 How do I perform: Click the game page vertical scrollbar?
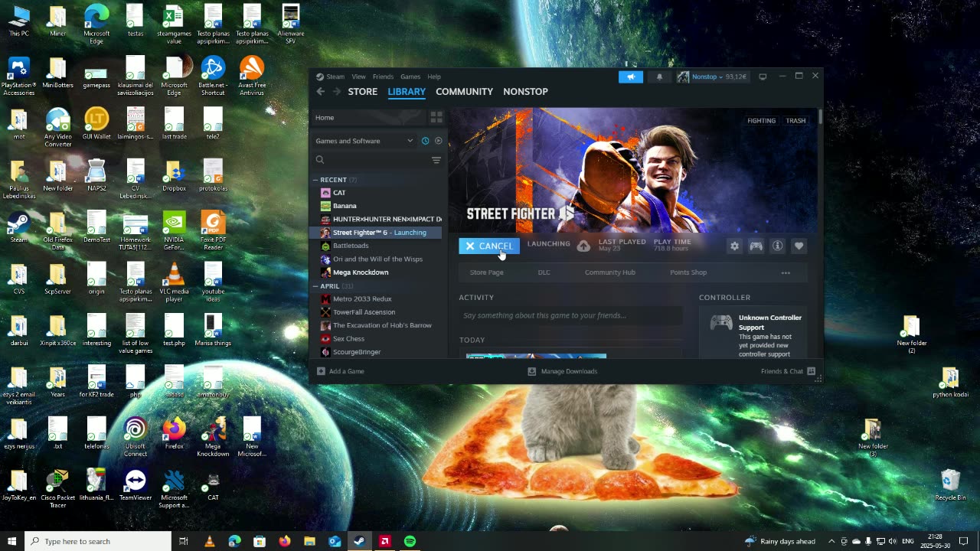[820, 118]
